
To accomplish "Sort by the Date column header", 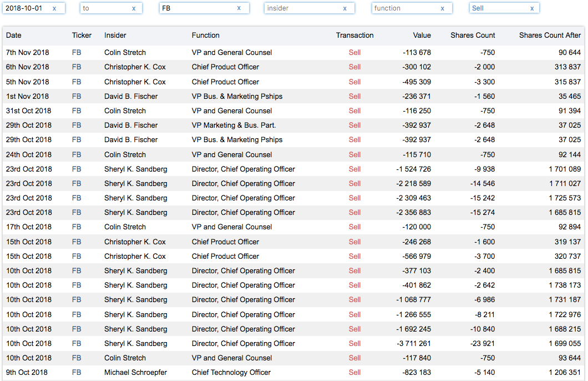I will (13, 36).
